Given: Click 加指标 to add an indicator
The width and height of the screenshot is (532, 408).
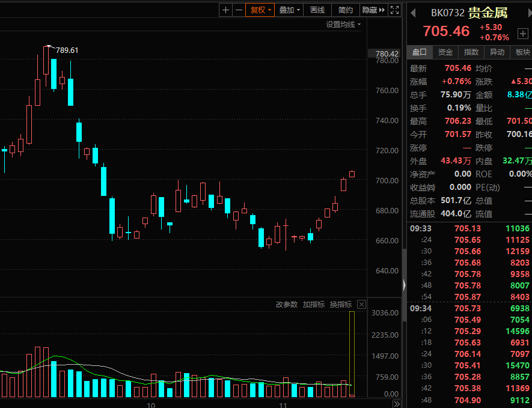Looking at the screenshot, I should (313, 305).
